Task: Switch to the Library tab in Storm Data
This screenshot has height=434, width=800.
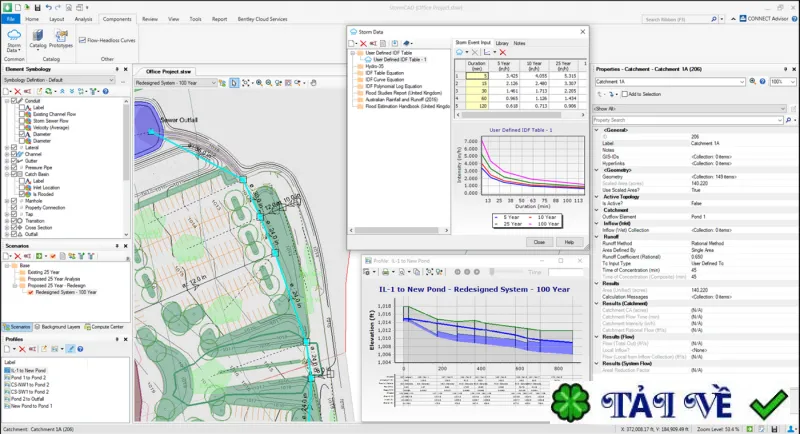Action: point(502,43)
